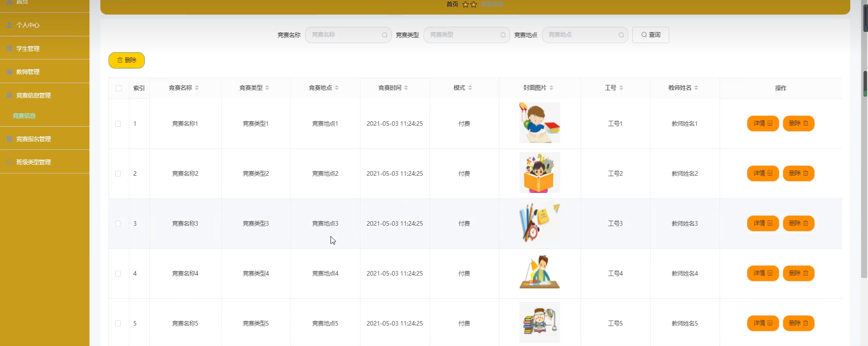Sort table by 竞赛时间 column arrows
868x346 pixels.
406,88
